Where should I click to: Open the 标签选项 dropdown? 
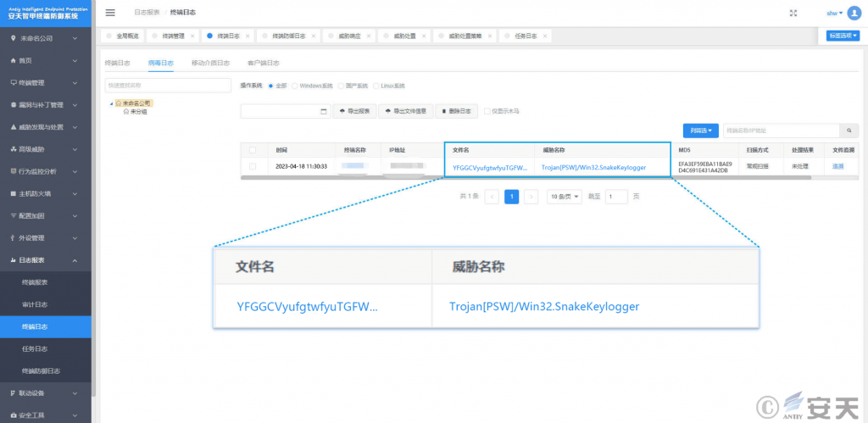coord(843,36)
